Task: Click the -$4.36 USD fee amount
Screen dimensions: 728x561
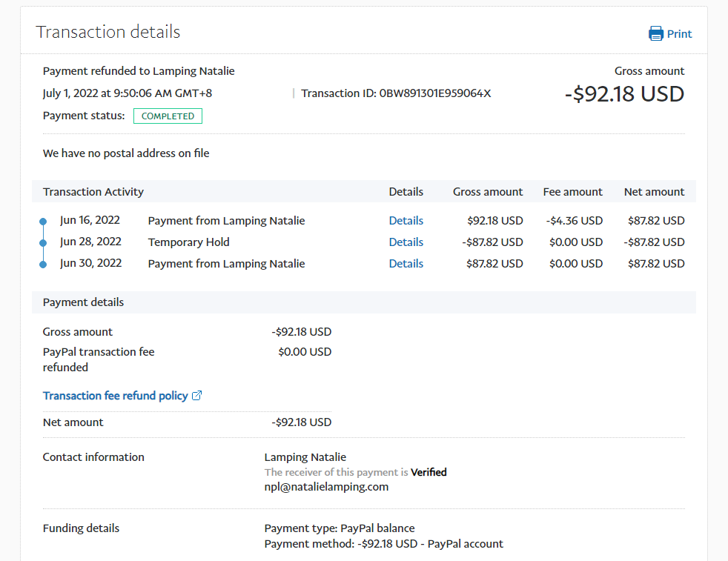Action: point(573,221)
